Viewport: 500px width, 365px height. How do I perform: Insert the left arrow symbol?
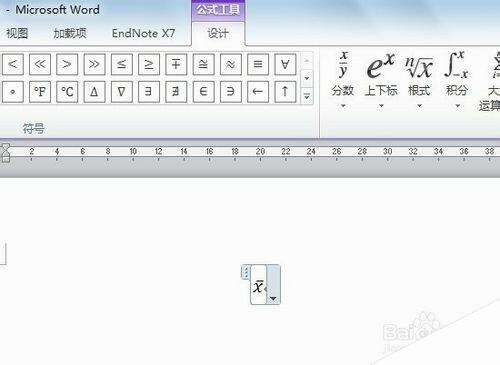pos(258,91)
